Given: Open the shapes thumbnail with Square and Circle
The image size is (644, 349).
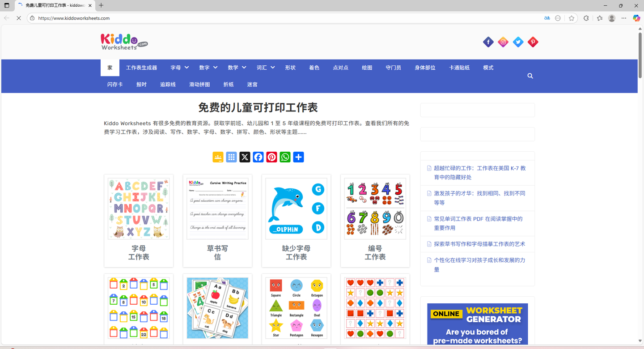Looking at the screenshot, I should (x=296, y=308).
